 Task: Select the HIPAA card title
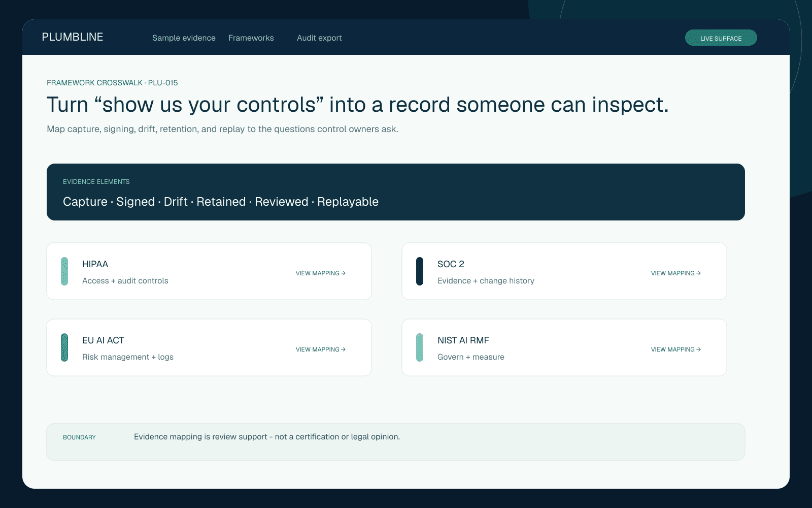95,264
